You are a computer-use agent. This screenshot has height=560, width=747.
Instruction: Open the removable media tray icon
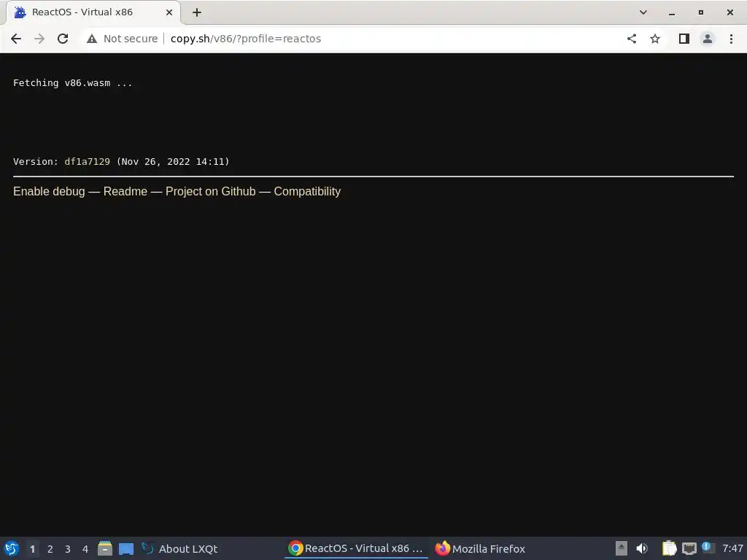tap(622, 548)
